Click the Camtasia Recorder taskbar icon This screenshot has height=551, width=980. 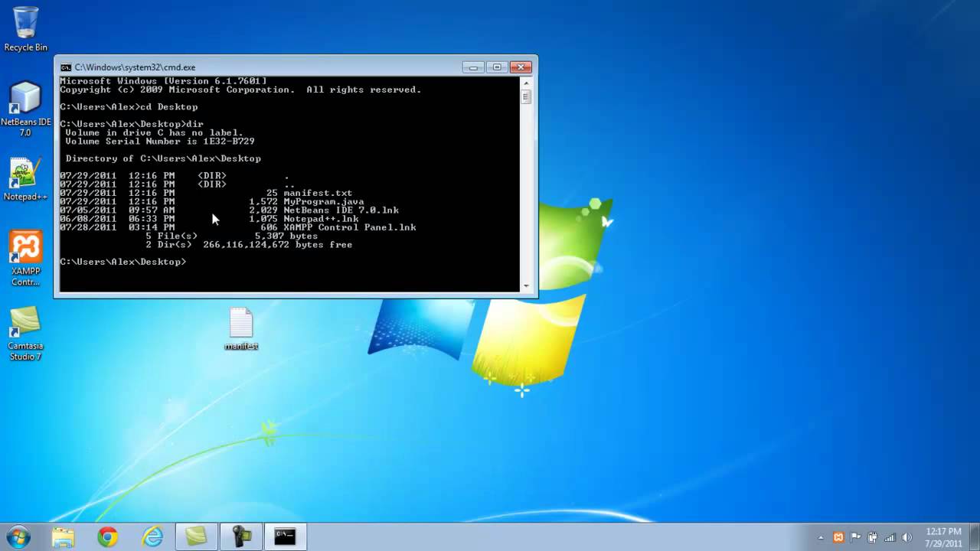click(x=241, y=537)
